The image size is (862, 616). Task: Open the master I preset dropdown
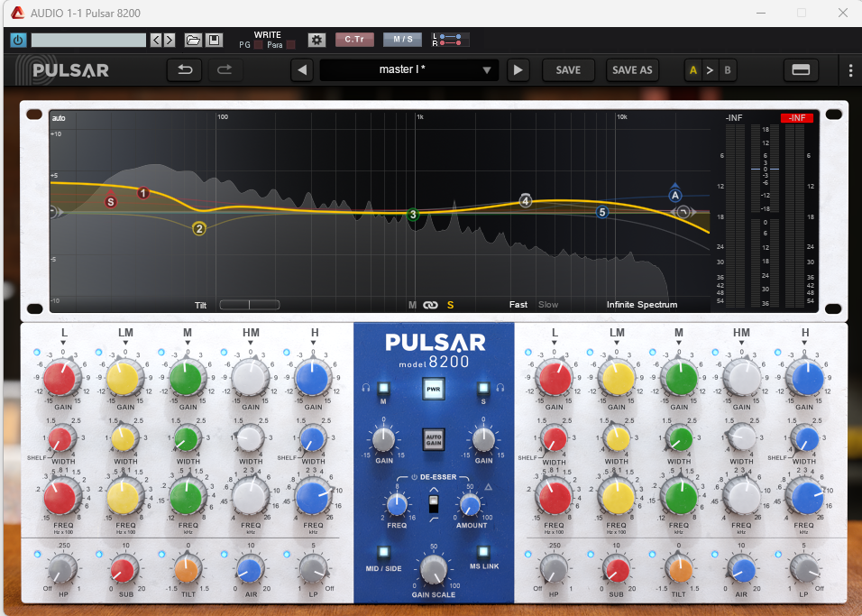coord(409,69)
